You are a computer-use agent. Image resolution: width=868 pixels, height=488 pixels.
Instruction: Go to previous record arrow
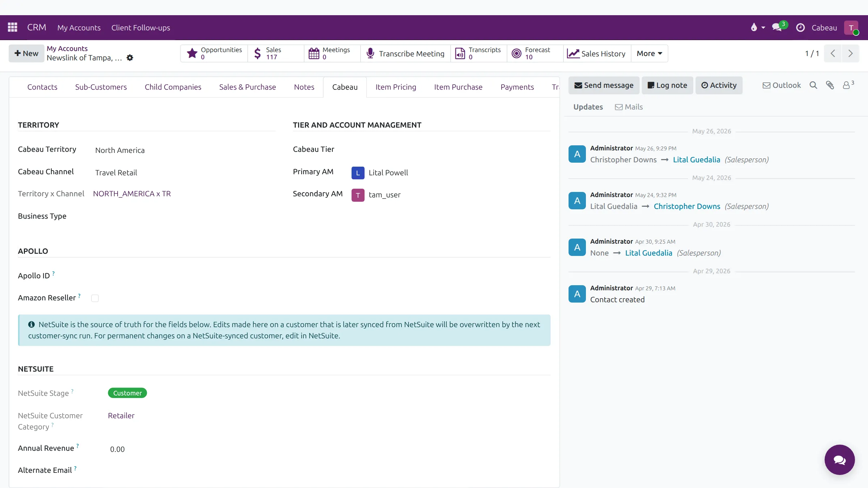tap(833, 53)
